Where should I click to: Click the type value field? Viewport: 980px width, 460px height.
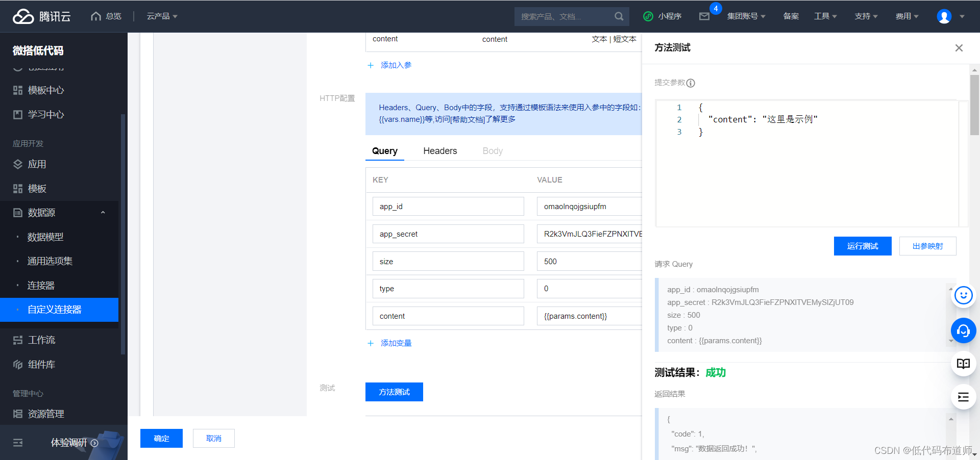pyautogui.click(x=589, y=289)
